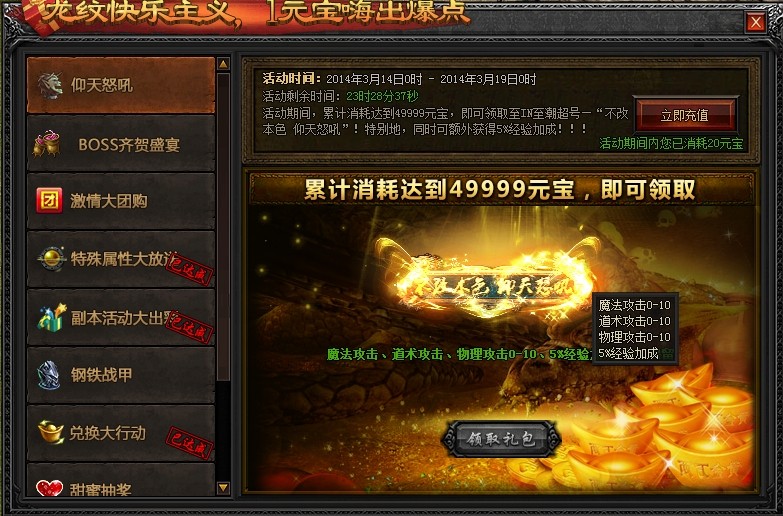The image size is (783, 516).
Task: Click the scroll down arrow of activity list
Action: click(223, 488)
